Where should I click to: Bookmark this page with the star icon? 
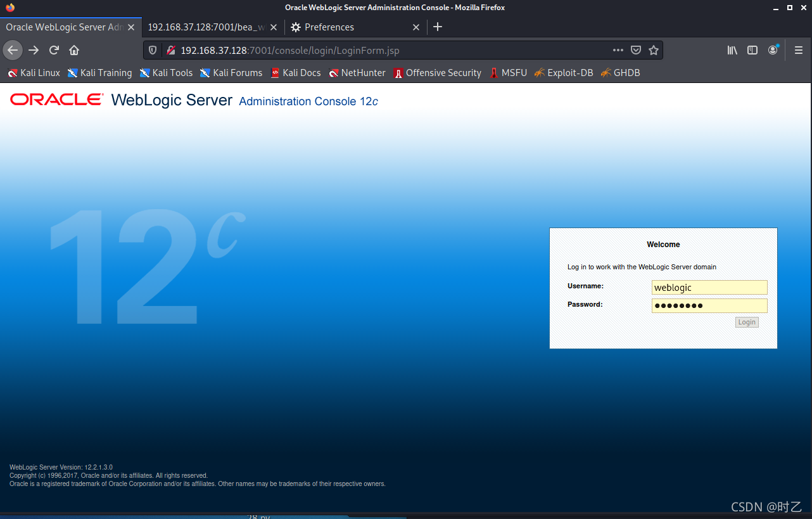[x=654, y=50]
